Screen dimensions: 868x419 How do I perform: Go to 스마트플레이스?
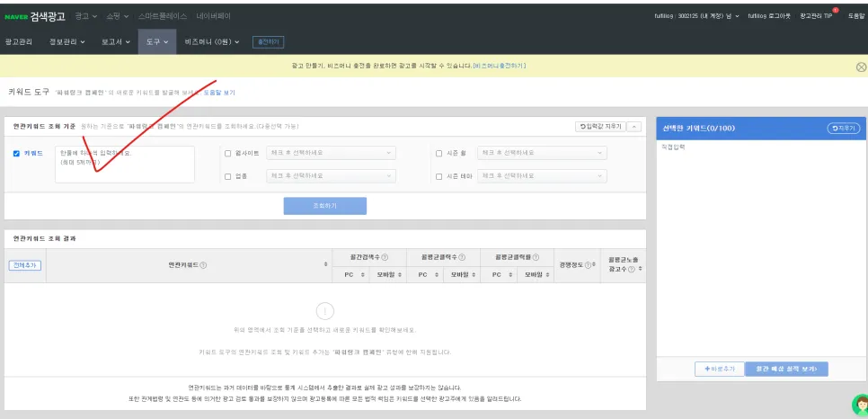click(163, 16)
